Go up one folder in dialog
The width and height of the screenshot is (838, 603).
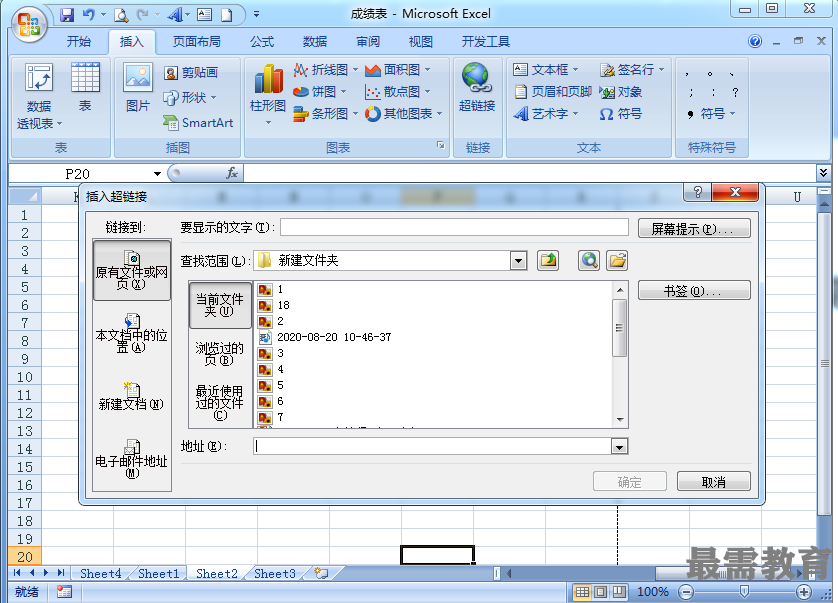[548, 261]
